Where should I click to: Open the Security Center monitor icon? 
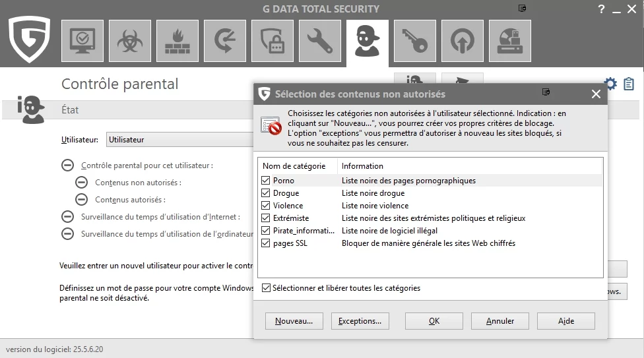(x=82, y=41)
